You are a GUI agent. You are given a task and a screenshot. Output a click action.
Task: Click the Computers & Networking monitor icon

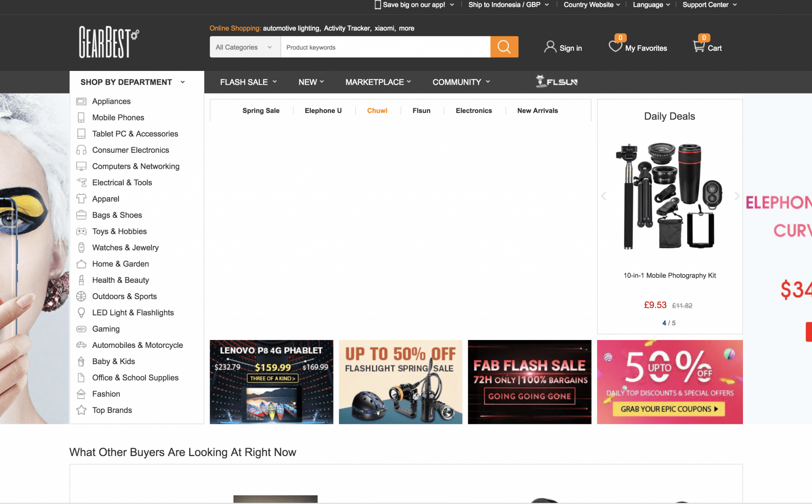coord(81,166)
